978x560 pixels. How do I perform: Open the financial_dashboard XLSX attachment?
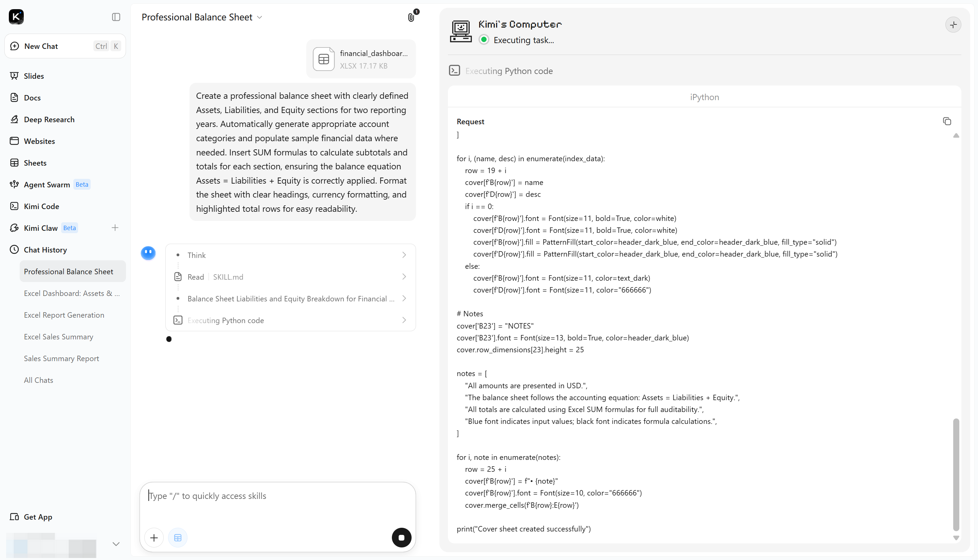click(361, 59)
